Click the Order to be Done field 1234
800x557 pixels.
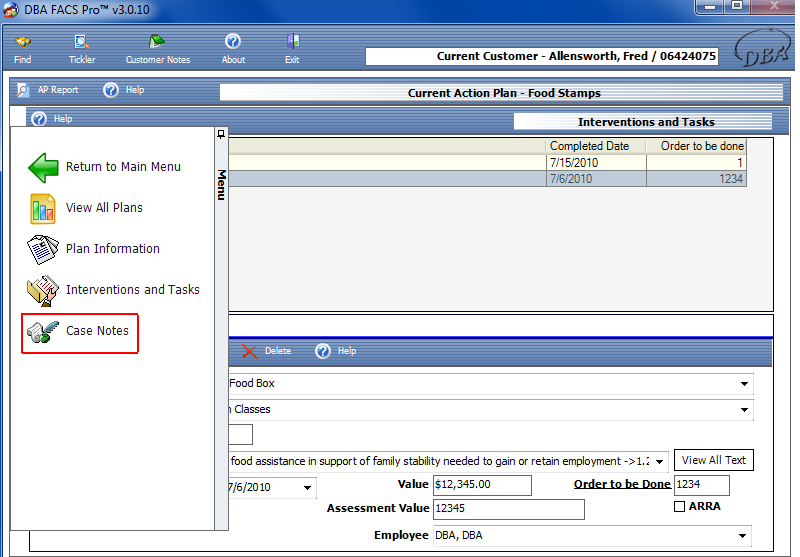pyautogui.click(x=702, y=485)
